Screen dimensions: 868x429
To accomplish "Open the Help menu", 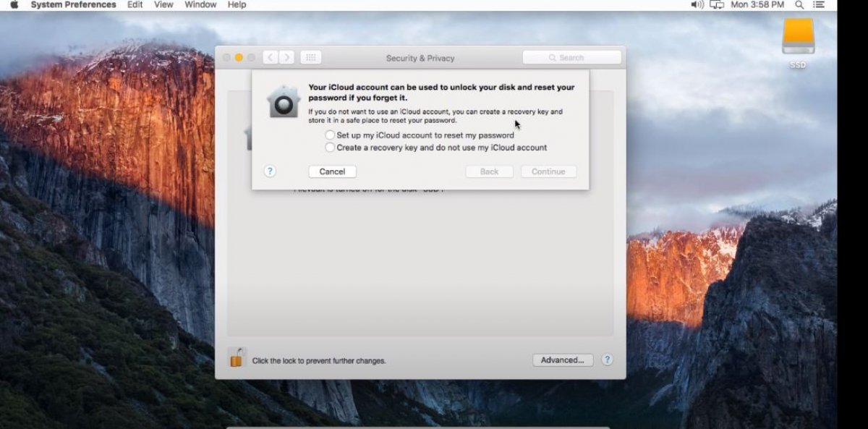I will tap(236, 5).
